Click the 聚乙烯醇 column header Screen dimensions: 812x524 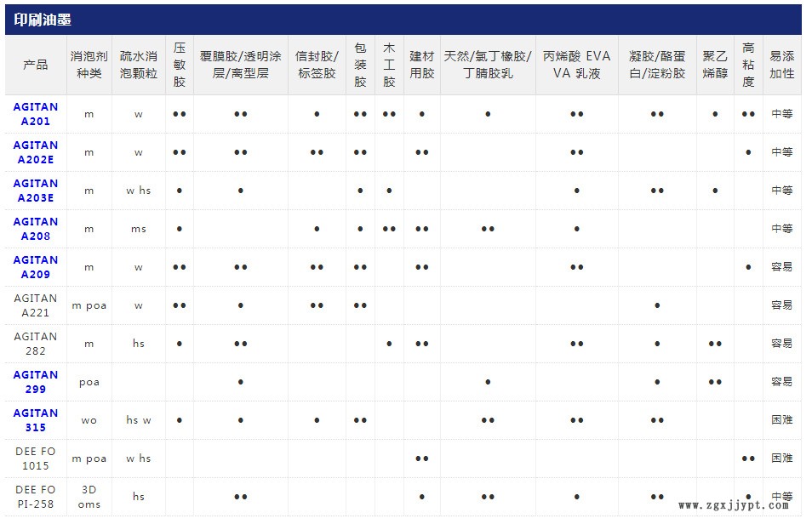pos(715,65)
